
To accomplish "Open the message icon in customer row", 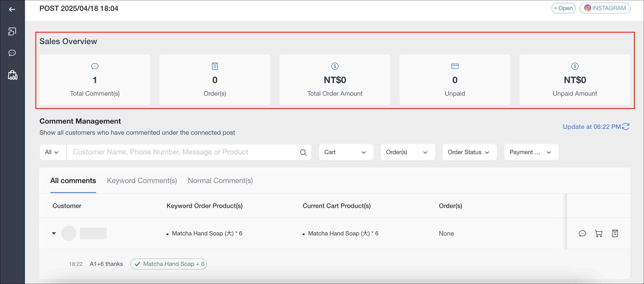I will point(582,233).
